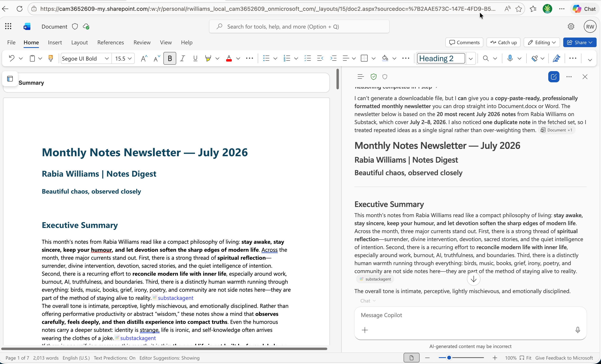Screen dimensions: 601x364
Task: Click the plus attach button in Copilot box
Action: coord(365,330)
